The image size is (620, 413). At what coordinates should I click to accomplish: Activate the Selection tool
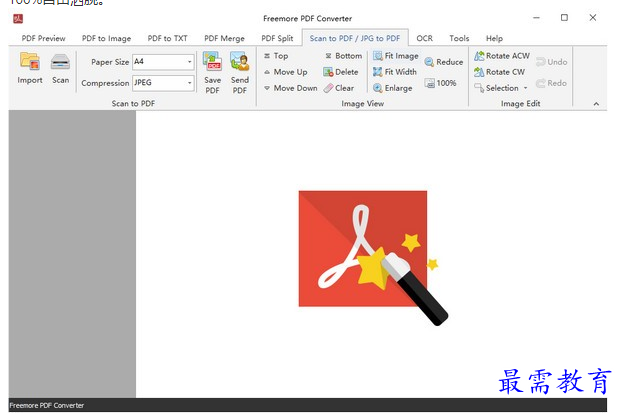coord(497,88)
